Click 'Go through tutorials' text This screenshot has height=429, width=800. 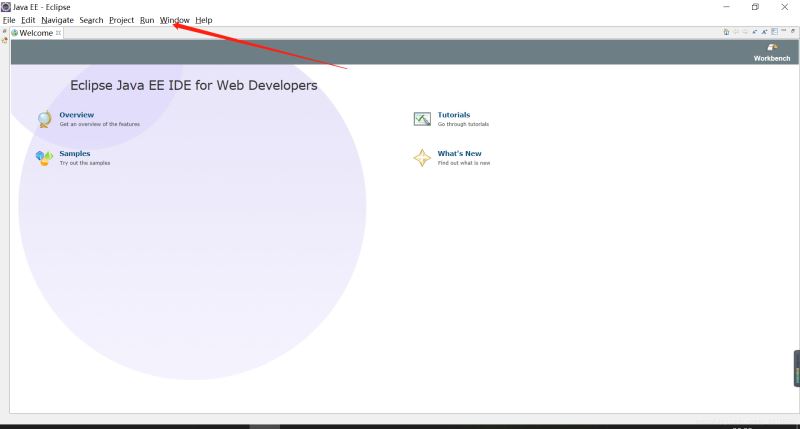point(463,124)
